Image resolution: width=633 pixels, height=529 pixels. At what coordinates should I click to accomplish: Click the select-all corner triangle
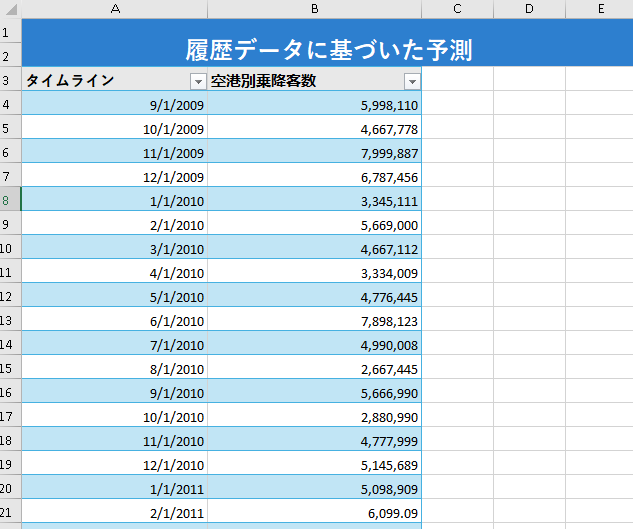(11, 9)
